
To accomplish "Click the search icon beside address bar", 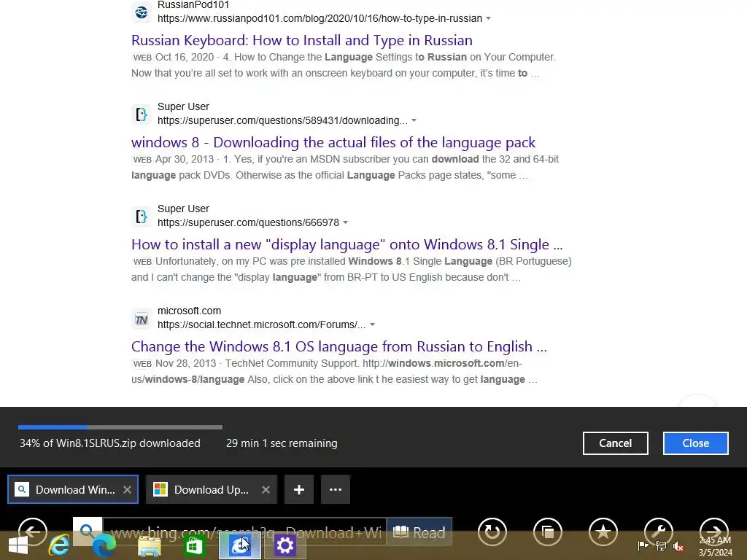I will (x=88, y=530).
